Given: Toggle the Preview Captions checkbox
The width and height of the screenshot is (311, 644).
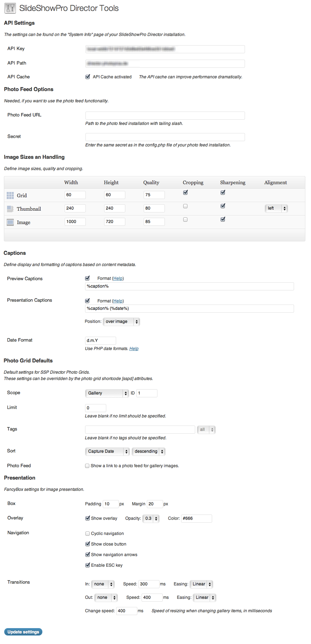Looking at the screenshot, I should (88, 278).
